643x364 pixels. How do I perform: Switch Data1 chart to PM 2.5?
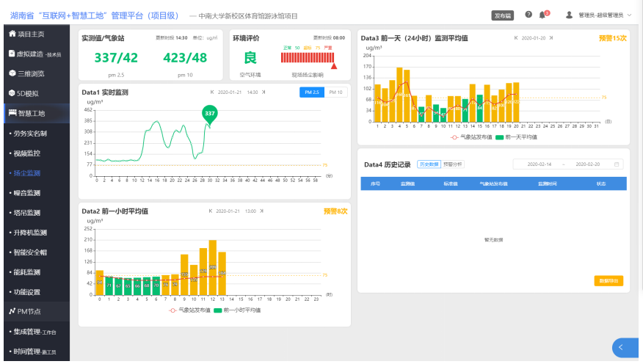point(311,92)
